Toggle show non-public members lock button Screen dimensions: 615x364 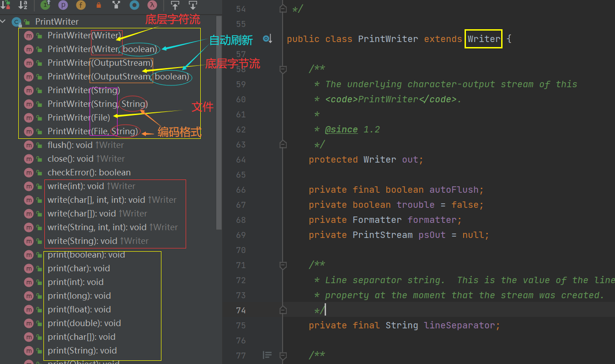click(98, 5)
